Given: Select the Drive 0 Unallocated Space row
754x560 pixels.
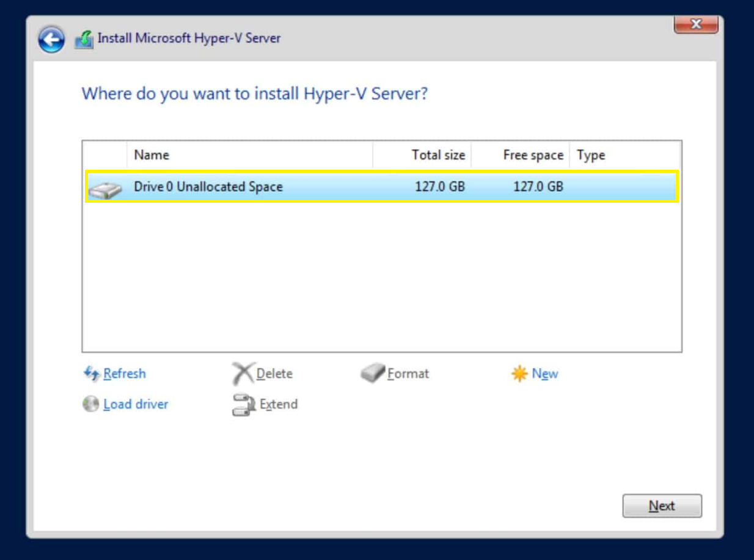Looking at the screenshot, I should pos(382,186).
